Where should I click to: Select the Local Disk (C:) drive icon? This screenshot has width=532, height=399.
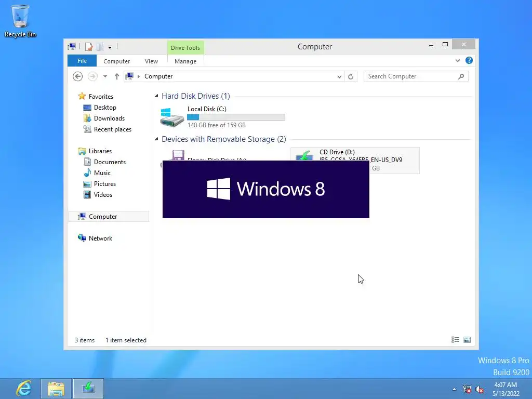coord(171,117)
